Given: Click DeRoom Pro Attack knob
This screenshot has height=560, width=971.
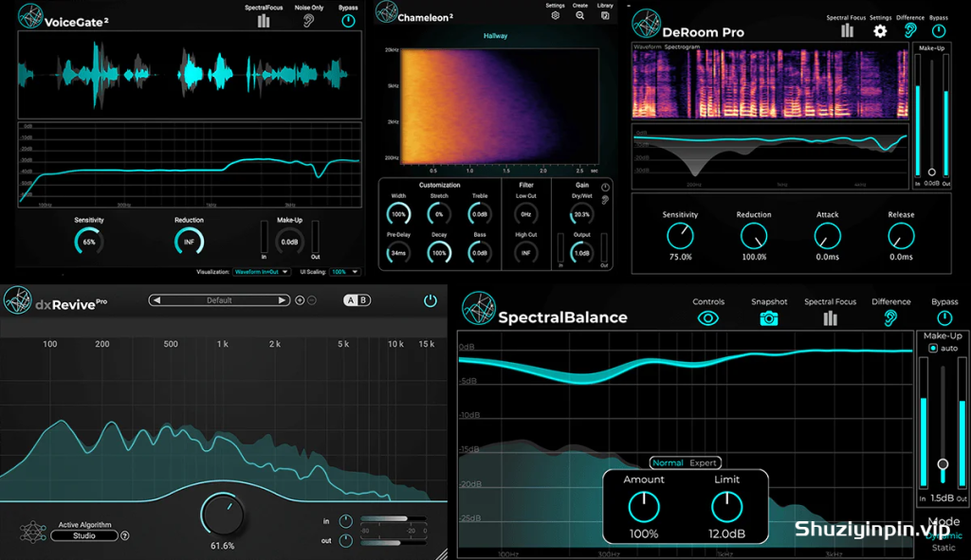Looking at the screenshot, I should coord(827,236).
